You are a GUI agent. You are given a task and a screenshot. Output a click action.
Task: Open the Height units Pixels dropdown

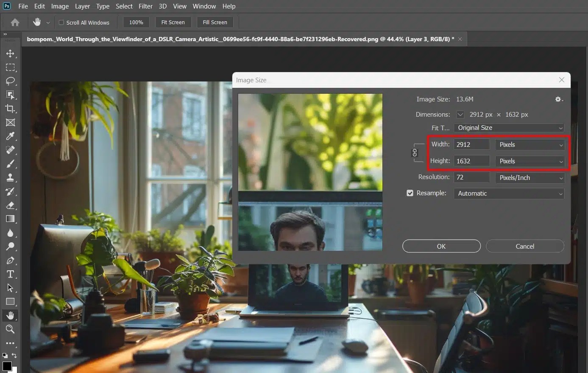point(530,161)
